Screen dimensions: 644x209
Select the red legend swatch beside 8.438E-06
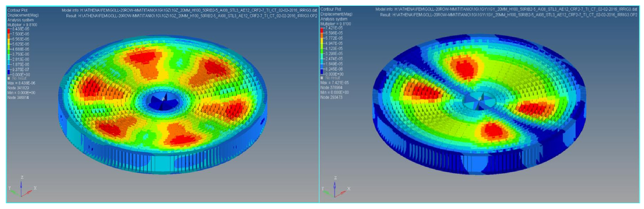pyautogui.click(x=9, y=31)
